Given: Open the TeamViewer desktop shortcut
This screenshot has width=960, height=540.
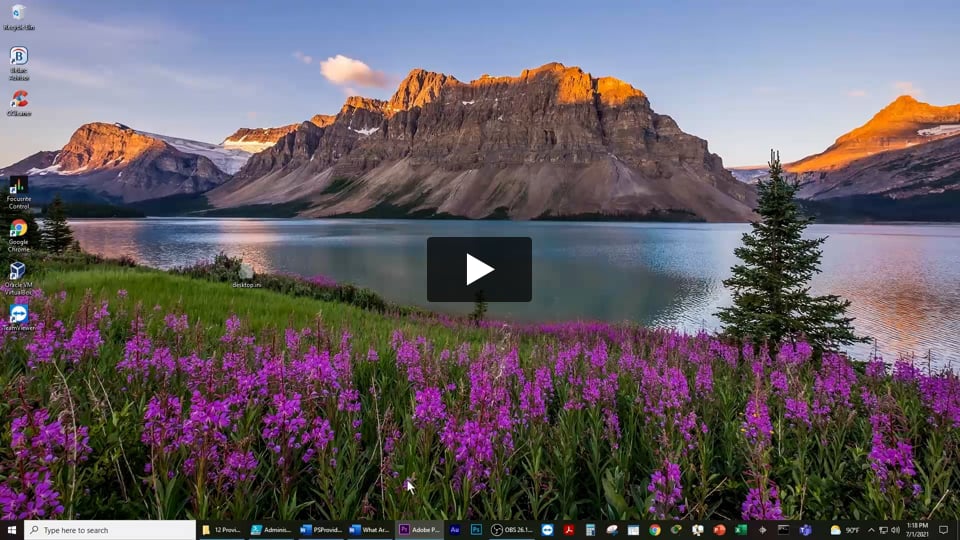Looking at the screenshot, I should (x=18, y=314).
